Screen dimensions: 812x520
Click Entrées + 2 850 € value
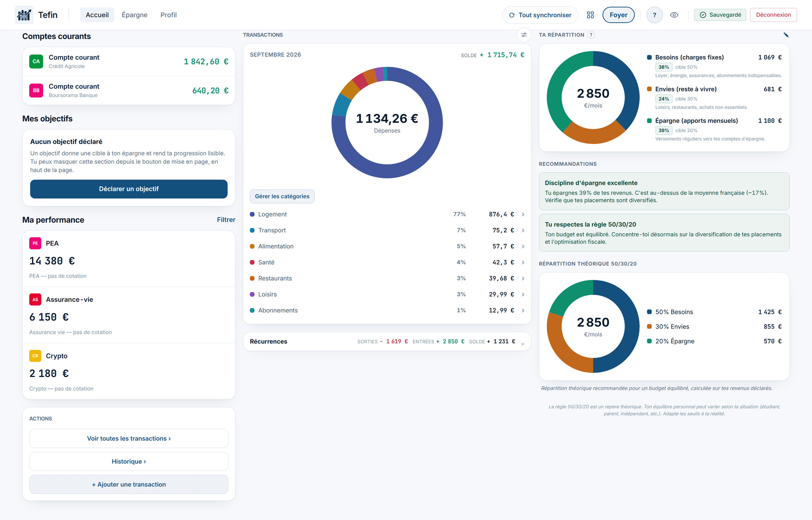pyautogui.click(x=450, y=342)
